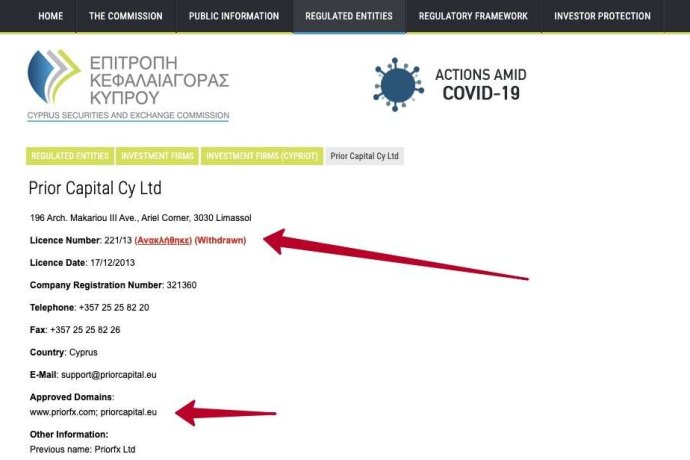690x460 pixels.
Task: Go to Investment Firms (Cypriot) breadcrumb
Action: click(262, 156)
